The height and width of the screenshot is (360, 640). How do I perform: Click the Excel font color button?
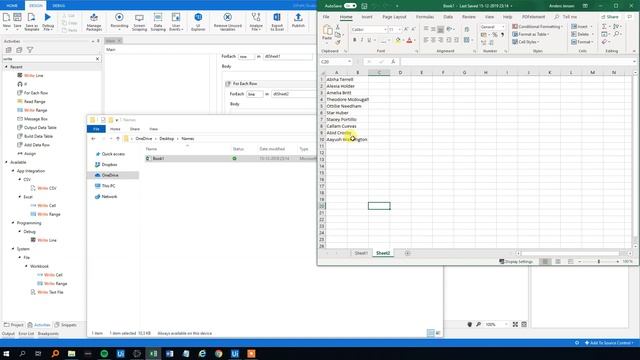click(409, 40)
